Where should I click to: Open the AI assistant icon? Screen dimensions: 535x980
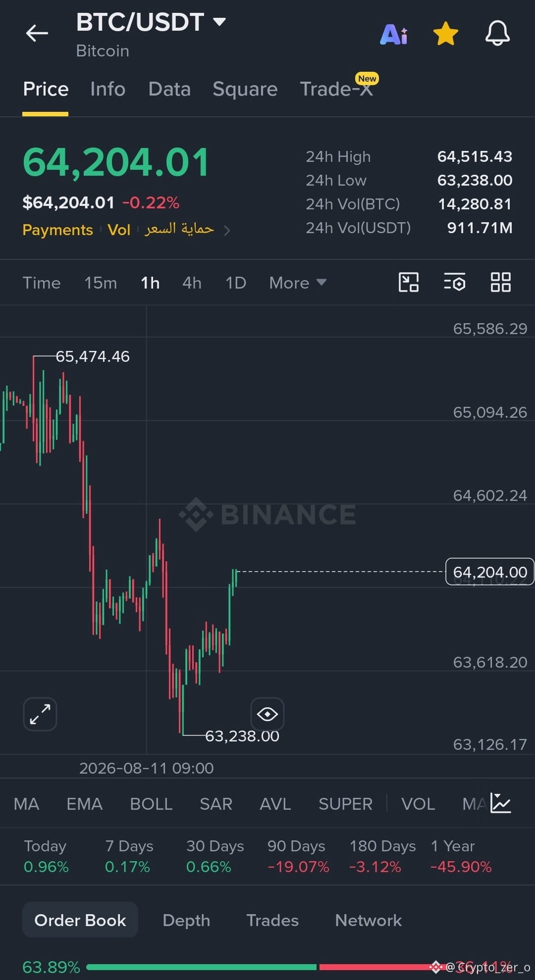[x=394, y=34]
